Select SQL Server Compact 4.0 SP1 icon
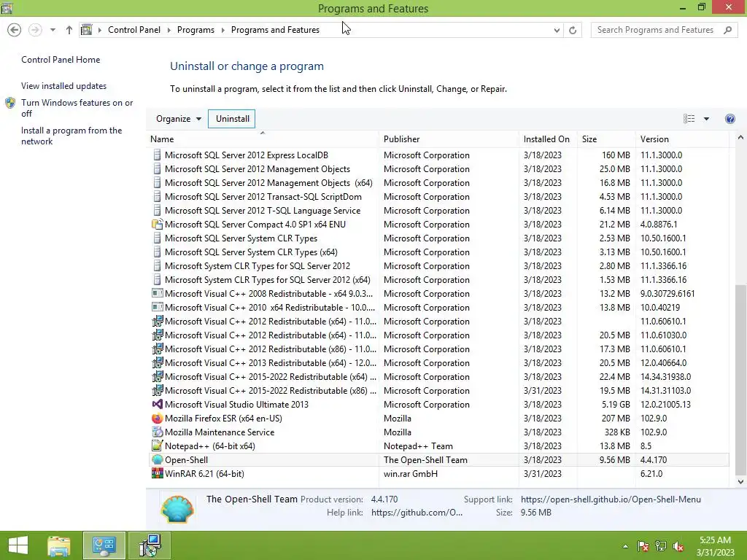This screenshot has width=747, height=560. tap(158, 225)
